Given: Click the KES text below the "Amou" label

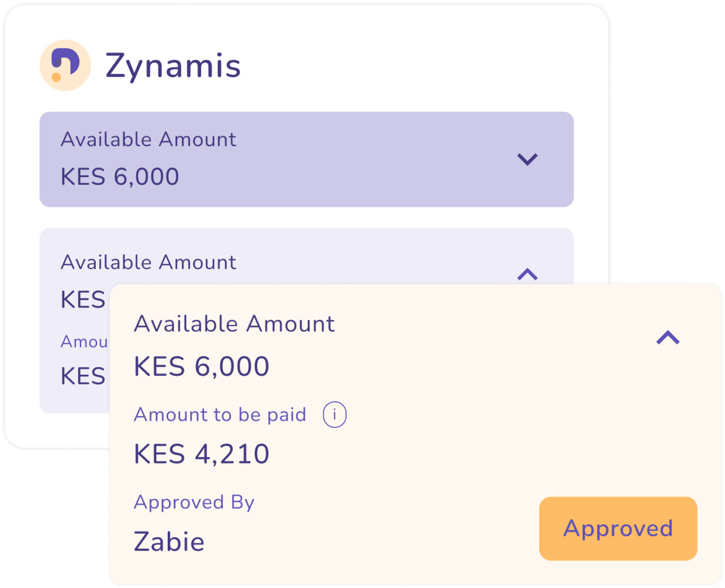Looking at the screenshot, I should [x=83, y=376].
